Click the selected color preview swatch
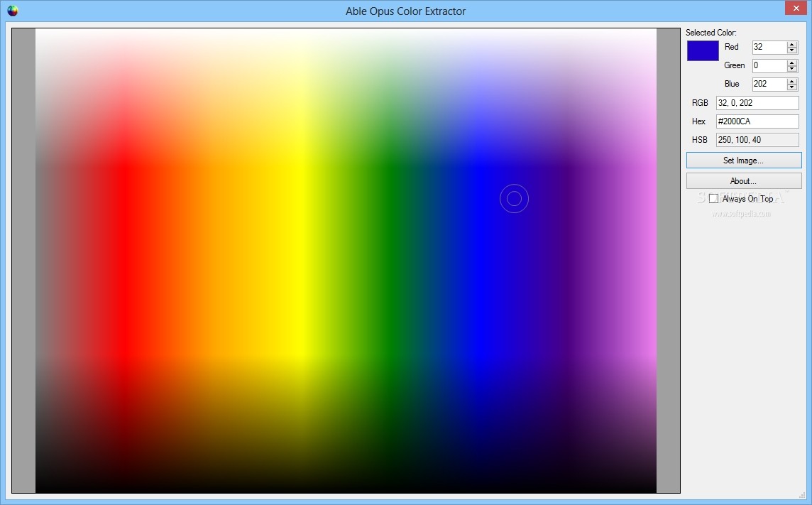The width and height of the screenshot is (812, 505). tap(702, 50)
